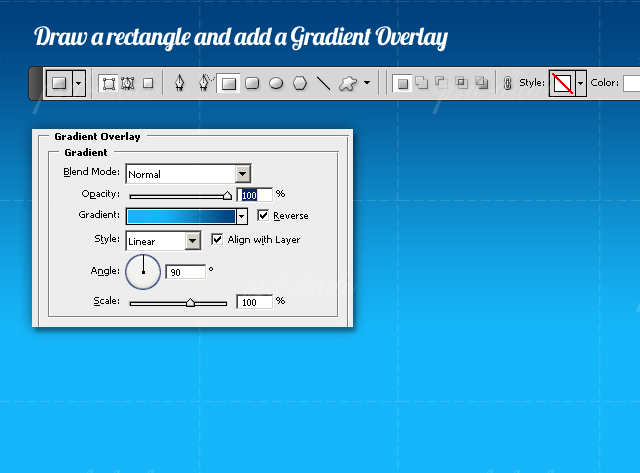The width and height of the screenshot is (640, 473).
Task: Open the gradient picker arrow
Action: [242, 216]
